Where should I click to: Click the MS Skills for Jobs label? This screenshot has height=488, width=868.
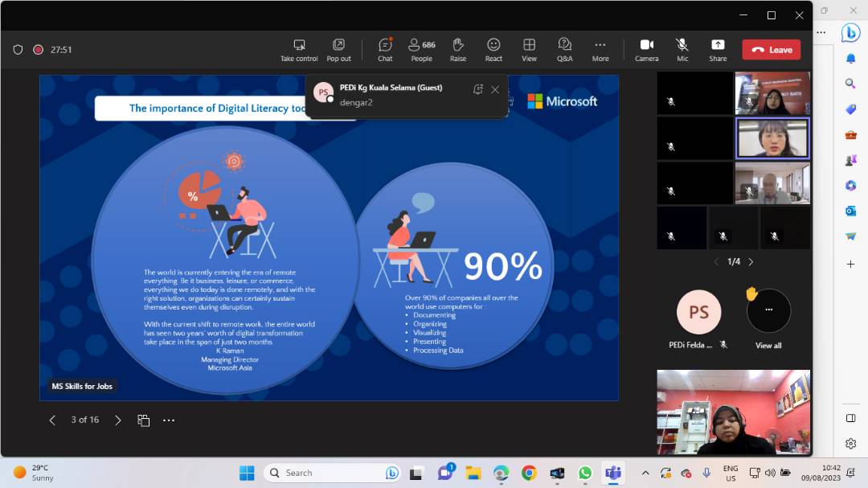point(82,386)
